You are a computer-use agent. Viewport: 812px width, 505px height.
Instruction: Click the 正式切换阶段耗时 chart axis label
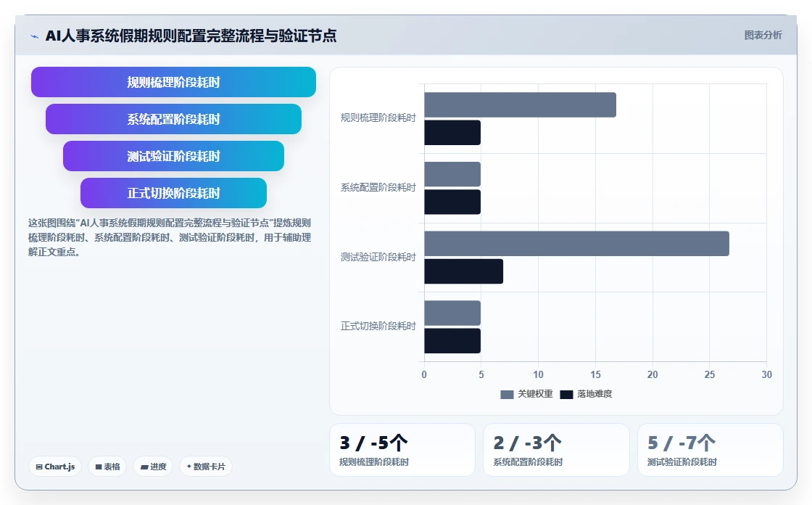(378, 326)
